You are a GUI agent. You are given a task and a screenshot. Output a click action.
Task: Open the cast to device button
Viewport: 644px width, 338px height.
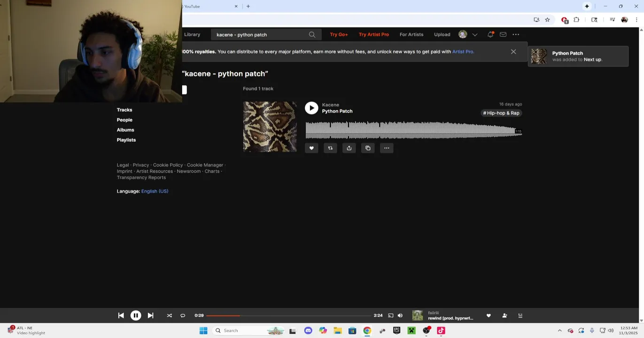(x=390, y=315)
